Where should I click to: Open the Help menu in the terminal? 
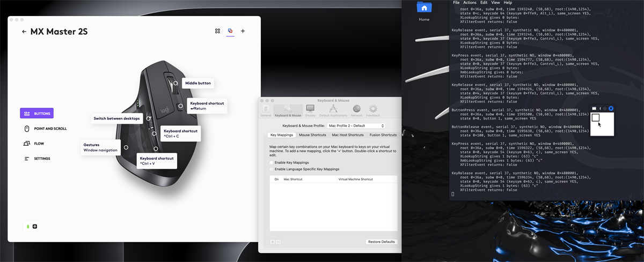[x=508, y=3]
